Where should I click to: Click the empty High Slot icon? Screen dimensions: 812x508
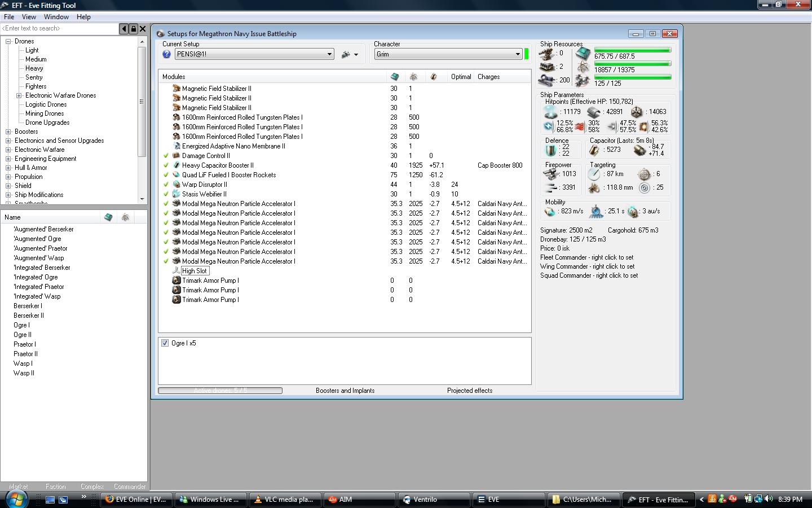click(x=176, y=271)
